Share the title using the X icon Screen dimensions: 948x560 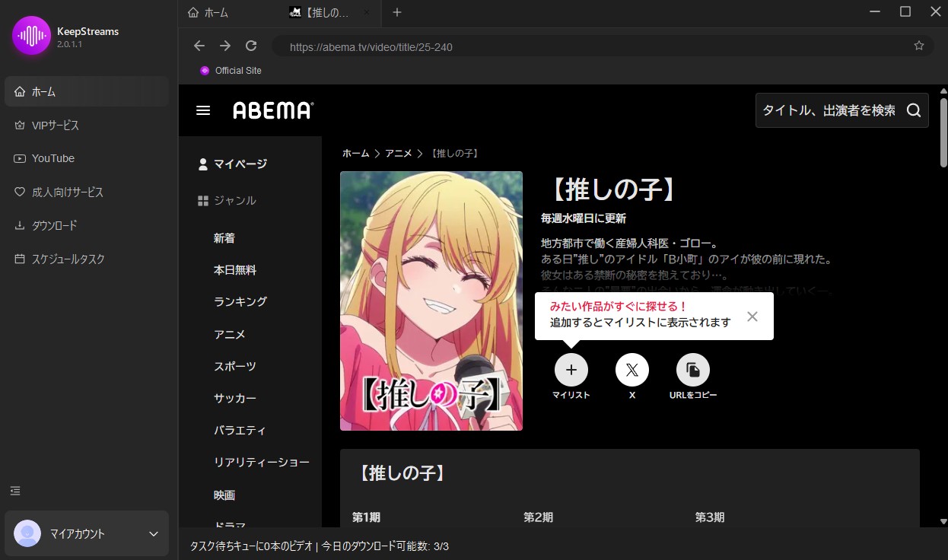(x=631, y=370)
